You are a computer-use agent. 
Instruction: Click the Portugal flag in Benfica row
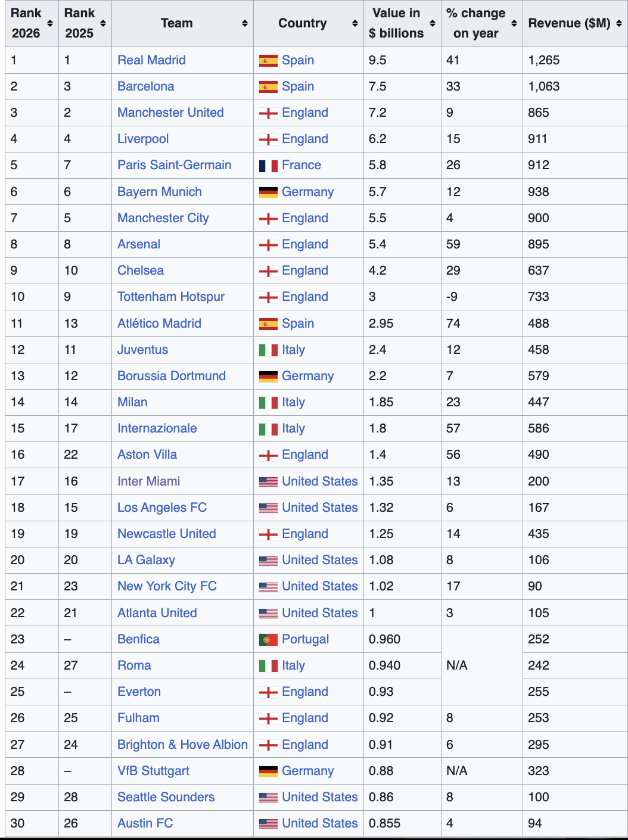[x=268, y=640]
